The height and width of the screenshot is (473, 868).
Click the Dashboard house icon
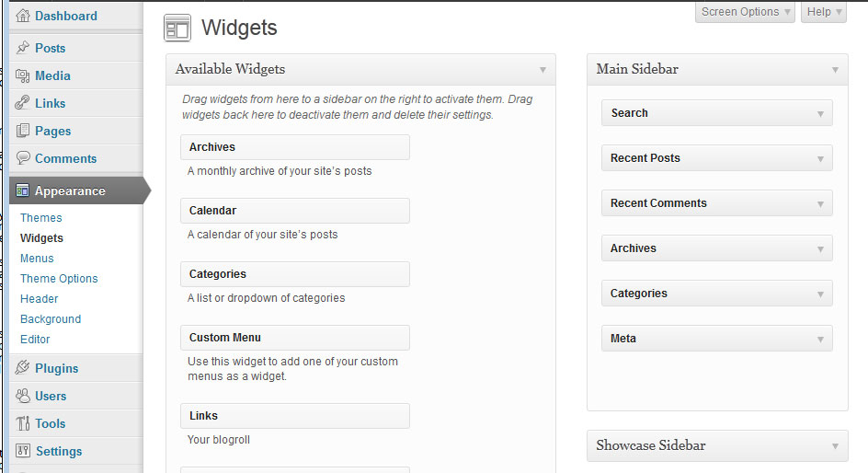click(23, 16)
